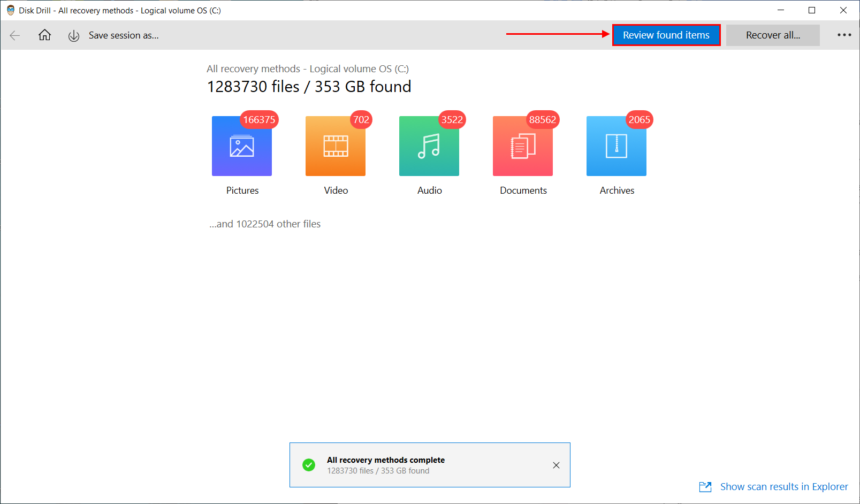Open Review found items
The width and height of the screenshot is (860, 504).
(x=666, y=35)
